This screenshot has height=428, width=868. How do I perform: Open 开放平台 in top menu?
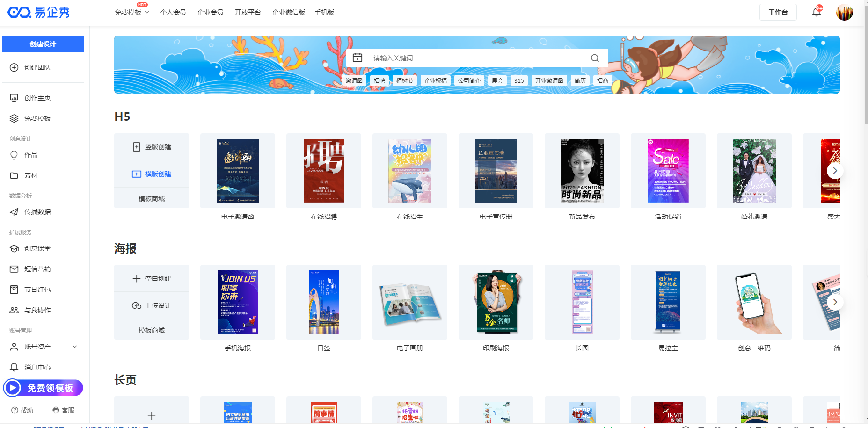(x=248, y=12)
